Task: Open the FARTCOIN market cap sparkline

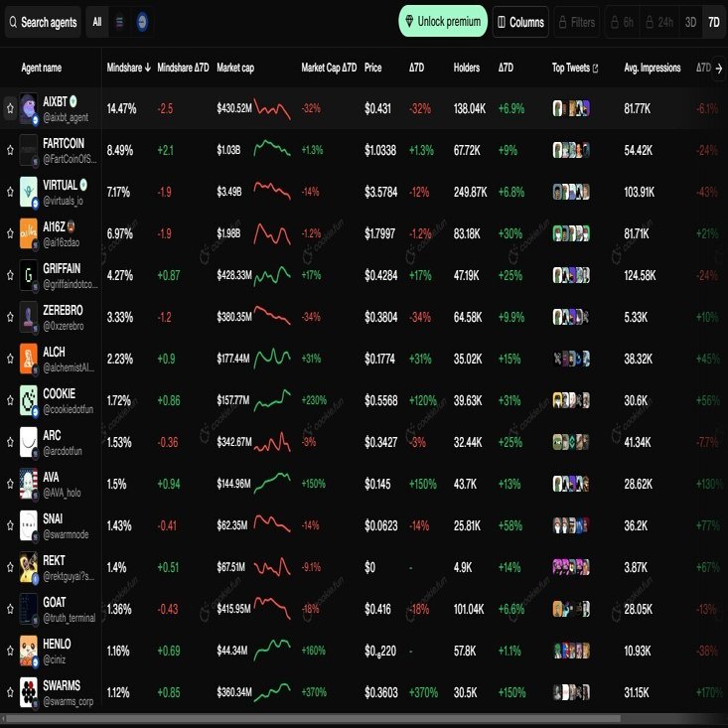Action: pos(272,149)
